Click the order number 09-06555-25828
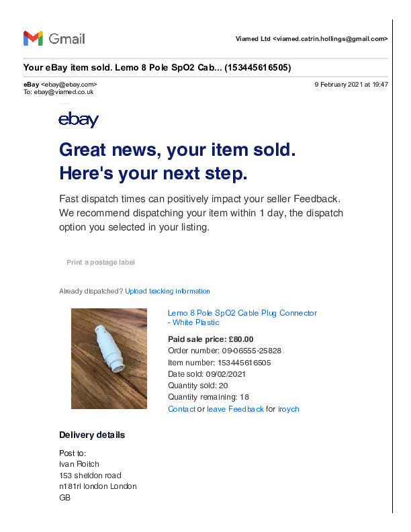 251,351
